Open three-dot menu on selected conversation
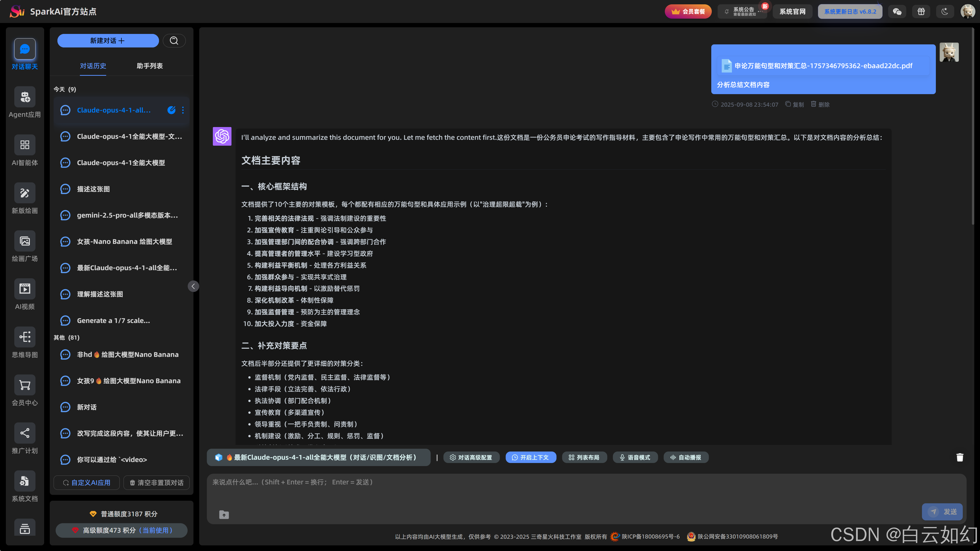This screenshot has width=980, height=551. (183, 110)
